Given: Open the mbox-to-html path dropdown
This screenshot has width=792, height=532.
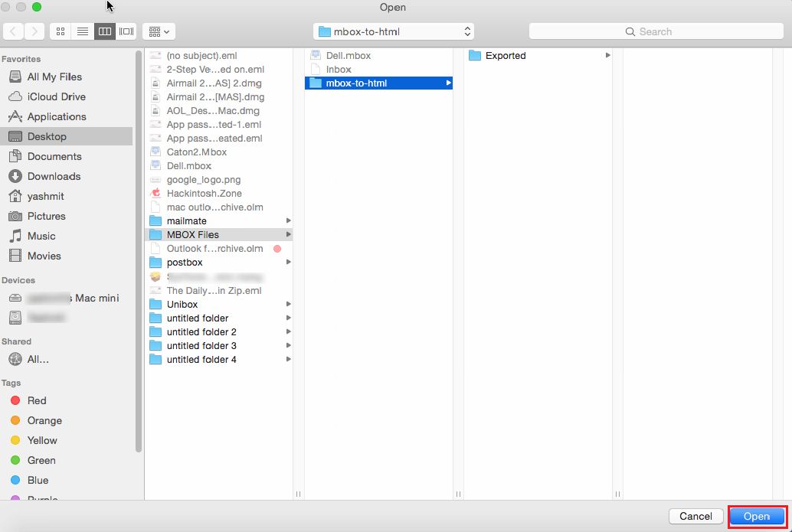Looking at the screenshot, I should click(x=394, y=31).
